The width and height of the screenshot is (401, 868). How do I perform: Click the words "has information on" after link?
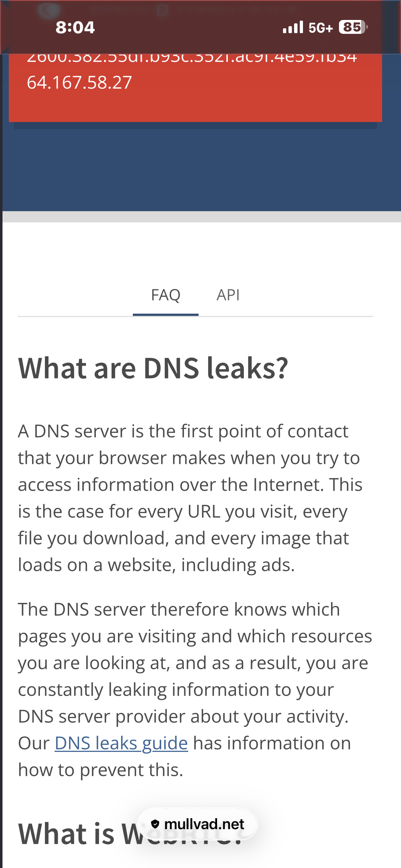272,743
